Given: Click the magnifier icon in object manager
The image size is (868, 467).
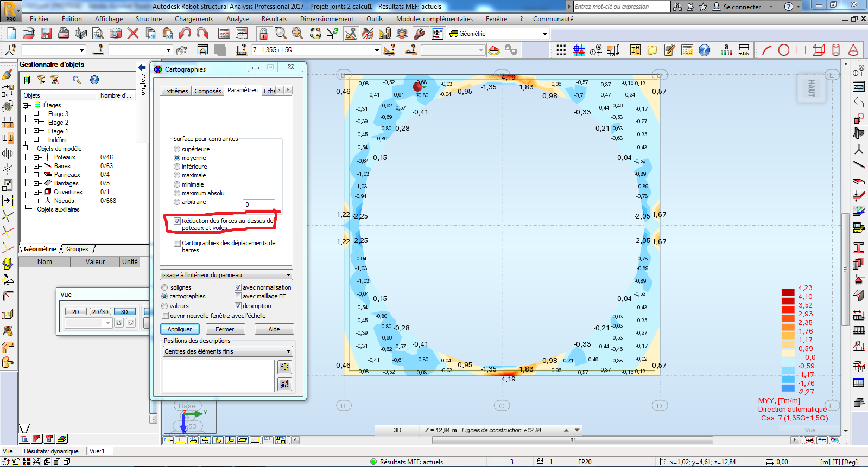Looking at the screenshot, I should tap(77, 80).
